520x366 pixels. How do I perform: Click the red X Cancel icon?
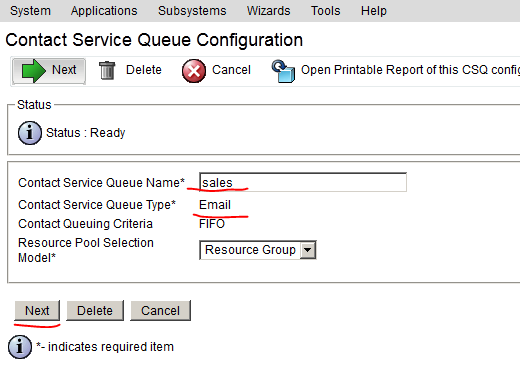pyautogui.click(x=194, y=71)
